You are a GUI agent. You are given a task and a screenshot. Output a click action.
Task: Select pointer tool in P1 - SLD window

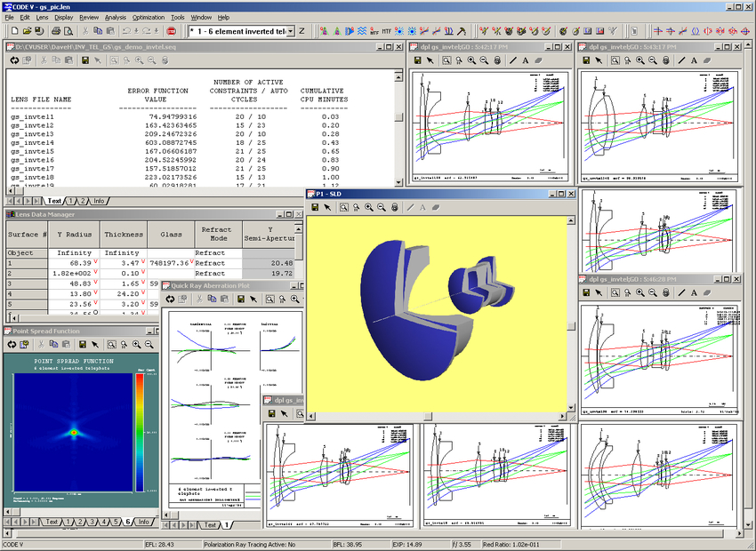point(327,207)
